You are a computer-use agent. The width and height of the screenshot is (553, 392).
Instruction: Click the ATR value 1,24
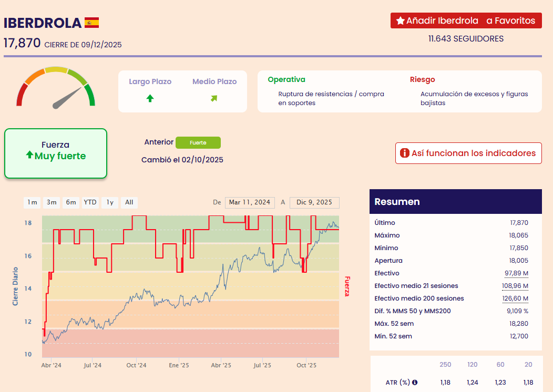(x=472, y=383)
